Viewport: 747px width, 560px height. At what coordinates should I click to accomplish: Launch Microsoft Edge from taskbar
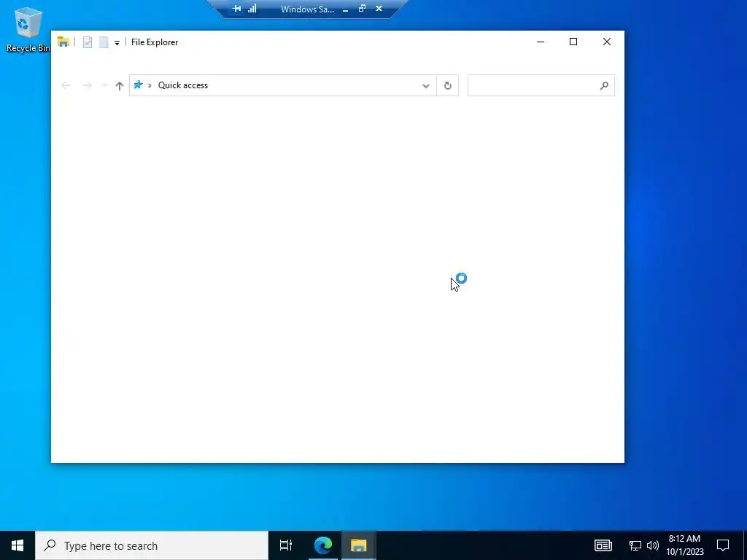(323, 545)
